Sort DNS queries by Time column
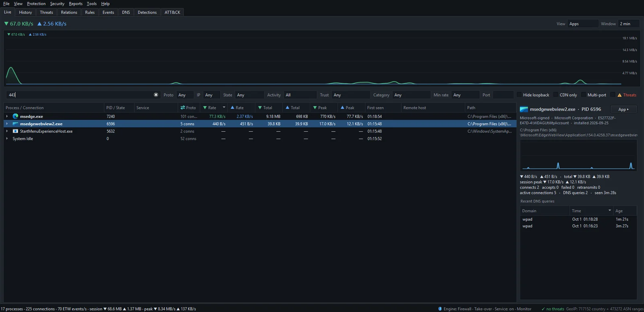644x312 pixels. (592, 211)
